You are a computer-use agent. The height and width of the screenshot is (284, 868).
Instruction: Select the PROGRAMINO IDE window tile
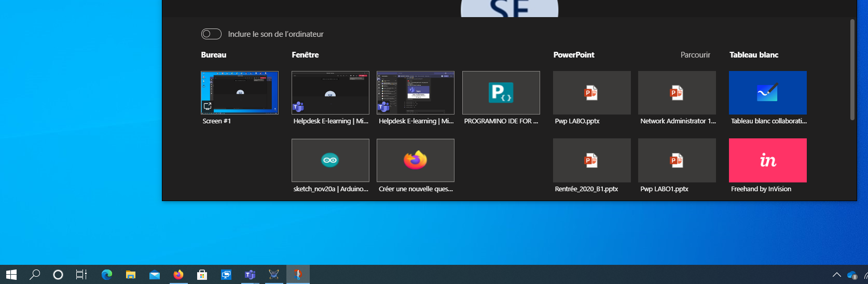pyautogui.click(x=501, y=93)
